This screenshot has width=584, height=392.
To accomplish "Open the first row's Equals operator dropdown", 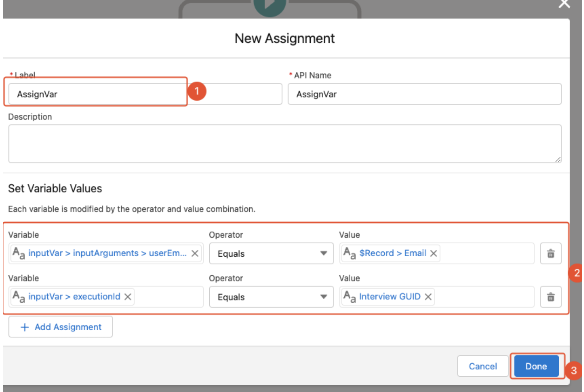I will click(x=271, y=254).
